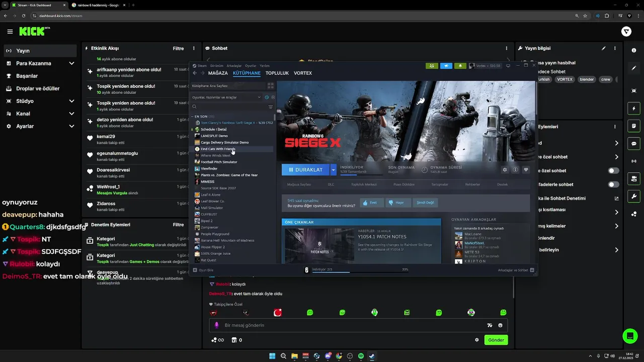
Task: Open Steam announcements megaphone icon
Action: [x=446, y=66]
